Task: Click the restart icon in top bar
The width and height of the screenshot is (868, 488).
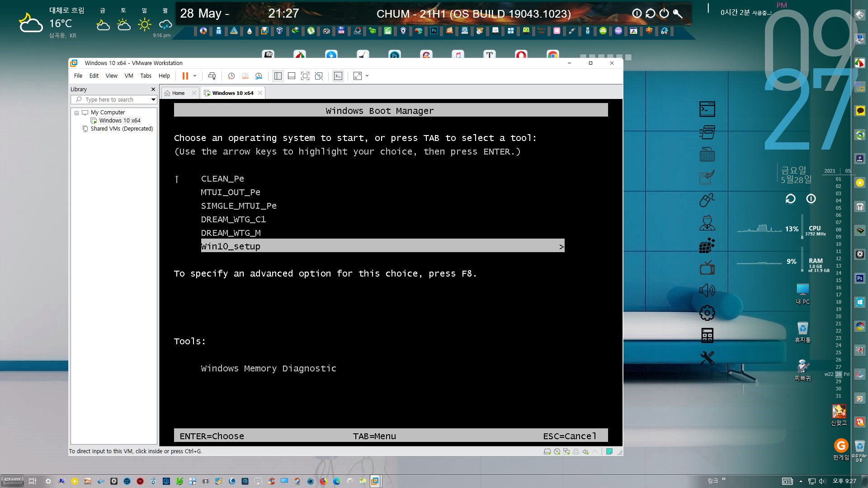Action: tap(650, 14)
